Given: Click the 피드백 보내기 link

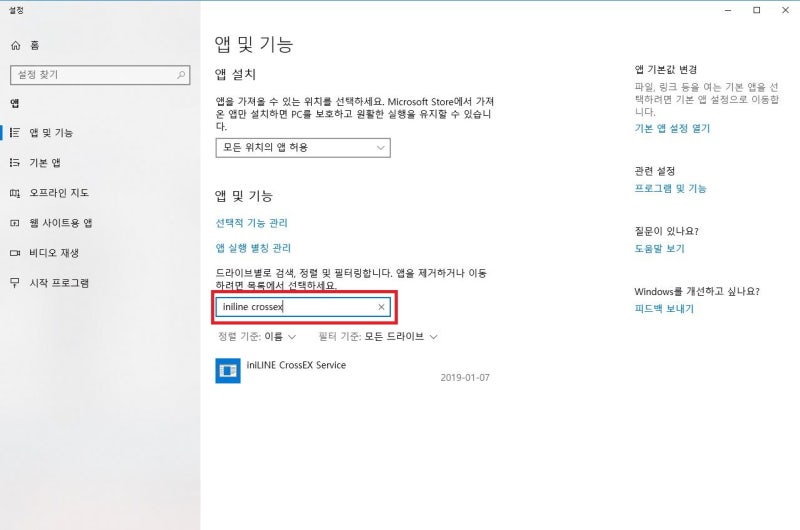Looking at the screenshot, I should click(664, 309).
